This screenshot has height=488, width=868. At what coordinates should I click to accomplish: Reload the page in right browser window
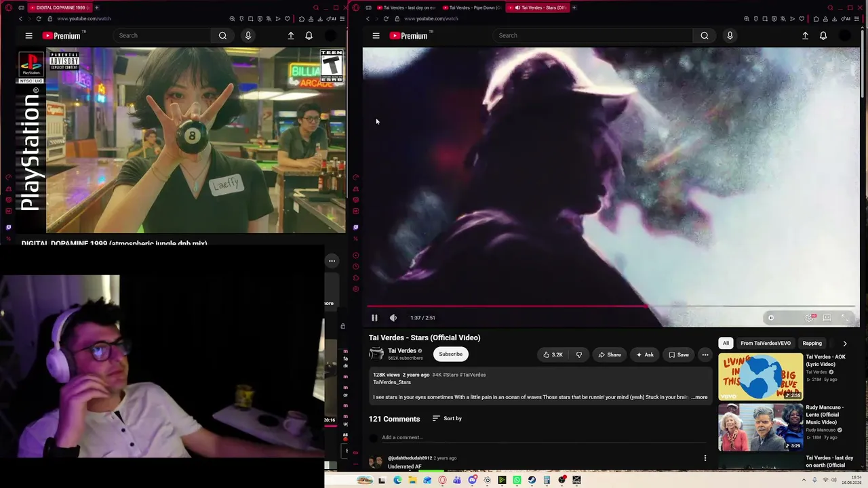pos(386,19)
